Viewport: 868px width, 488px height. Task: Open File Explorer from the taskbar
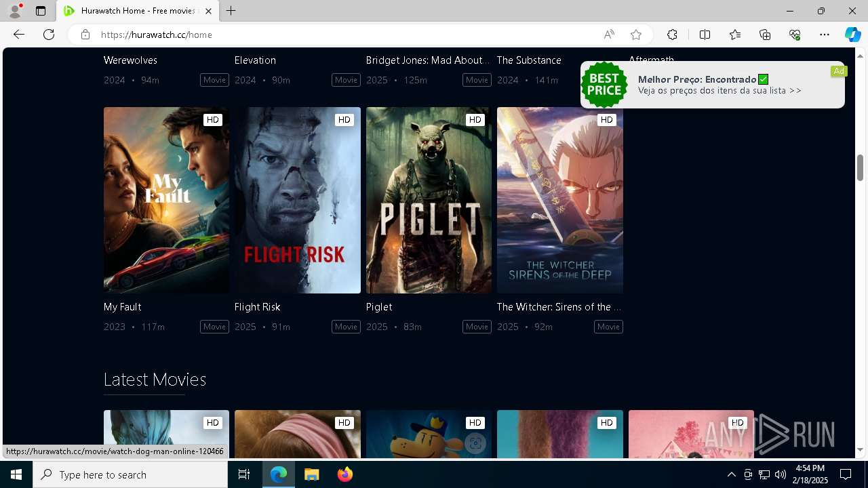pos(311,474)
